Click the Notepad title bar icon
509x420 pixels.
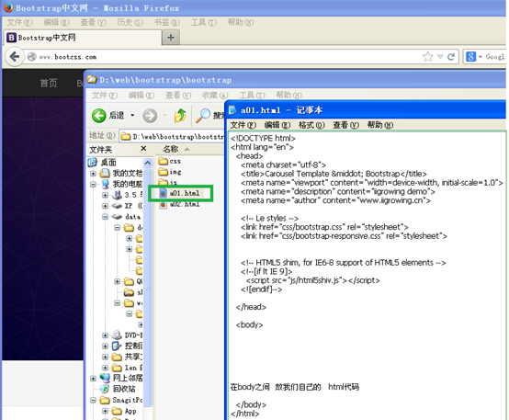tap(232, 110)
